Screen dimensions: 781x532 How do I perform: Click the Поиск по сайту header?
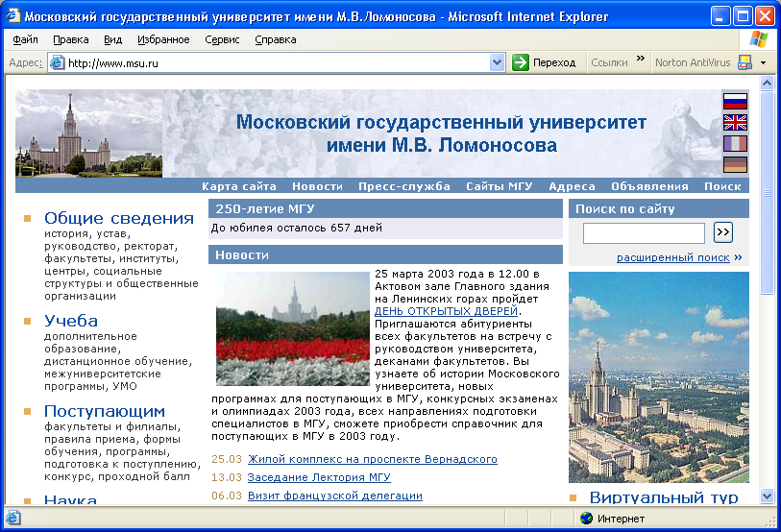[658, 208]
